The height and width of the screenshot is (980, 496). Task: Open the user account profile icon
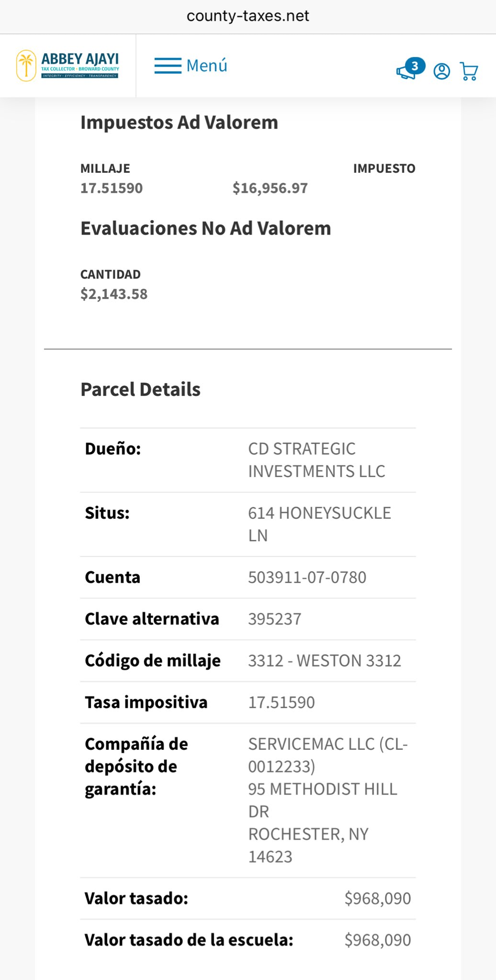tap(441, 71)
